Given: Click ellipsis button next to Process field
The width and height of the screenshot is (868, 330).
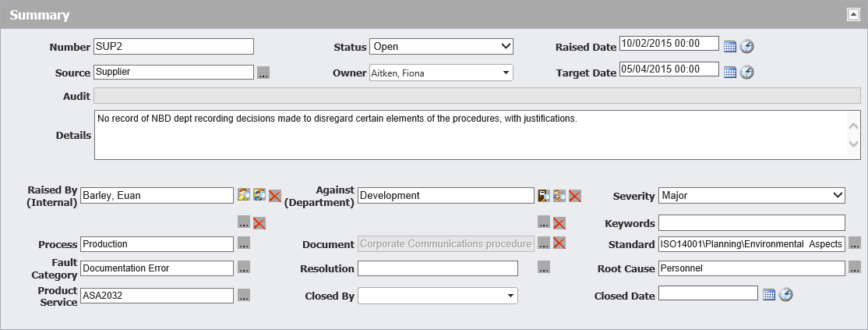Looking at the screenshot, I should click(244, 243).
